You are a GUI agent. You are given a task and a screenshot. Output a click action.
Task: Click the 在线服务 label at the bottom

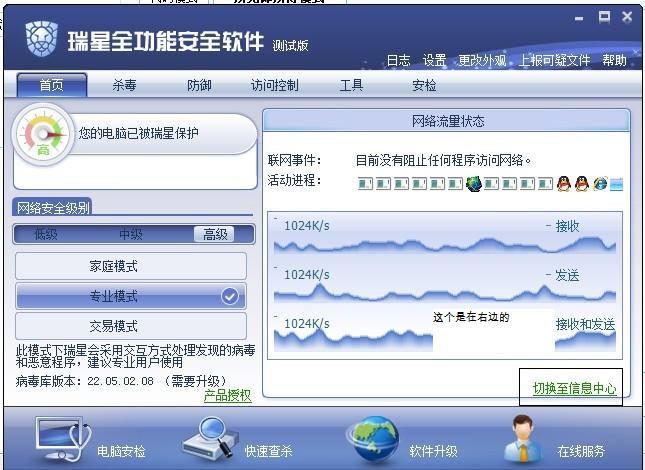point(581,451)
